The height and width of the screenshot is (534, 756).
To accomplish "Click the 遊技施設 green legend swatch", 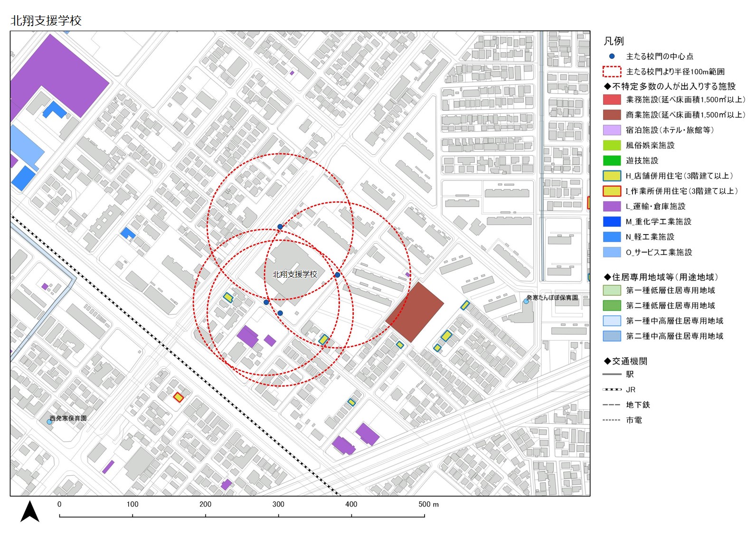I will [x=612, y=160].
